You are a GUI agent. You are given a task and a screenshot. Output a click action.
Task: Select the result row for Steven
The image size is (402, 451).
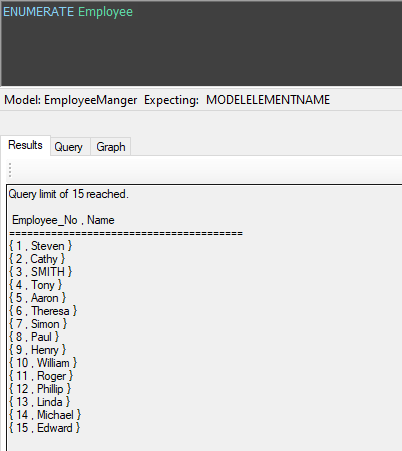coord(41,246)
